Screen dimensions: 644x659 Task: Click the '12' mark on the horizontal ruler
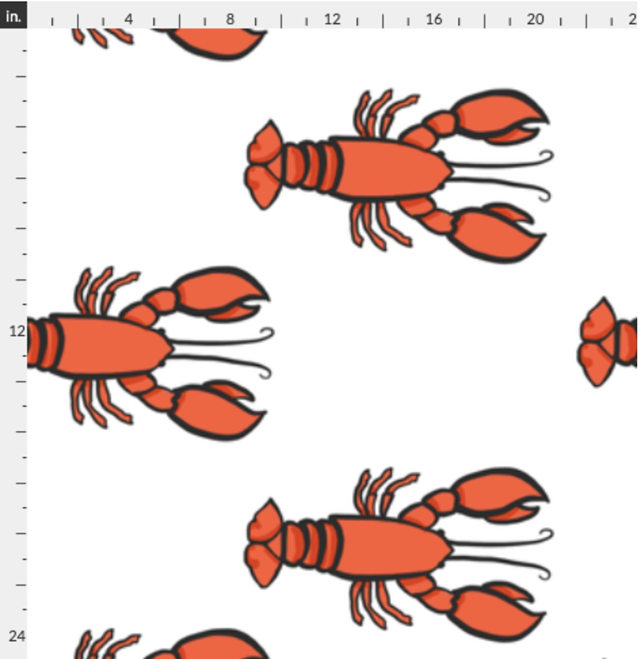click(x=332, y=20)
